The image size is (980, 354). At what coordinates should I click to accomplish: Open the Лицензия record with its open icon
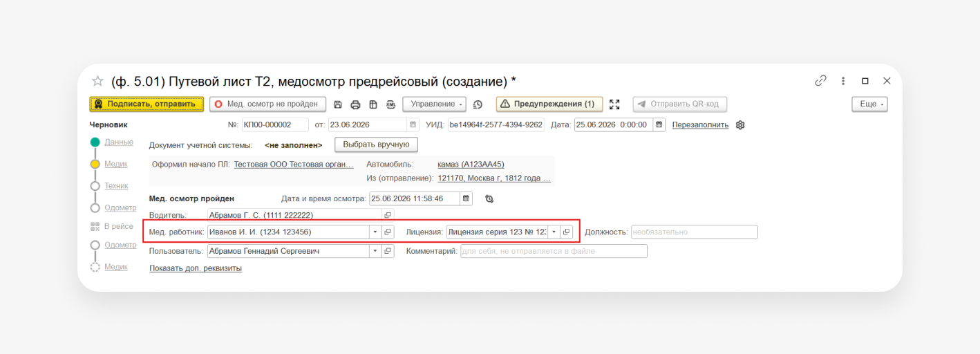coord(566,232)
